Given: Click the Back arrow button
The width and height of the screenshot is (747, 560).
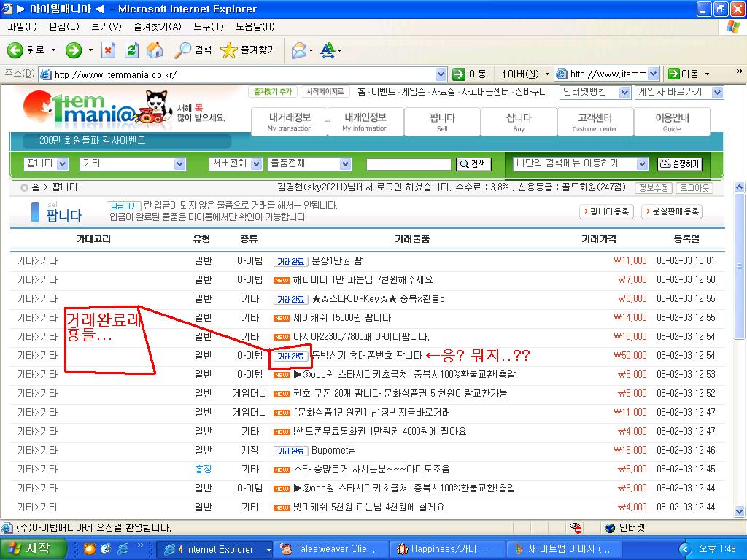Looking at the screenshot, I should tap(15, 50).
